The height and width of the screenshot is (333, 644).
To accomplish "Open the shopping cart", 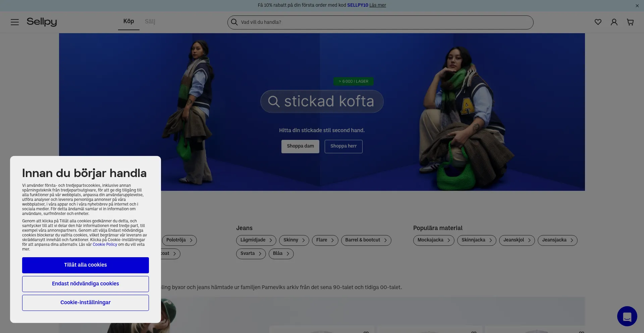I will (x=630, y=22).
